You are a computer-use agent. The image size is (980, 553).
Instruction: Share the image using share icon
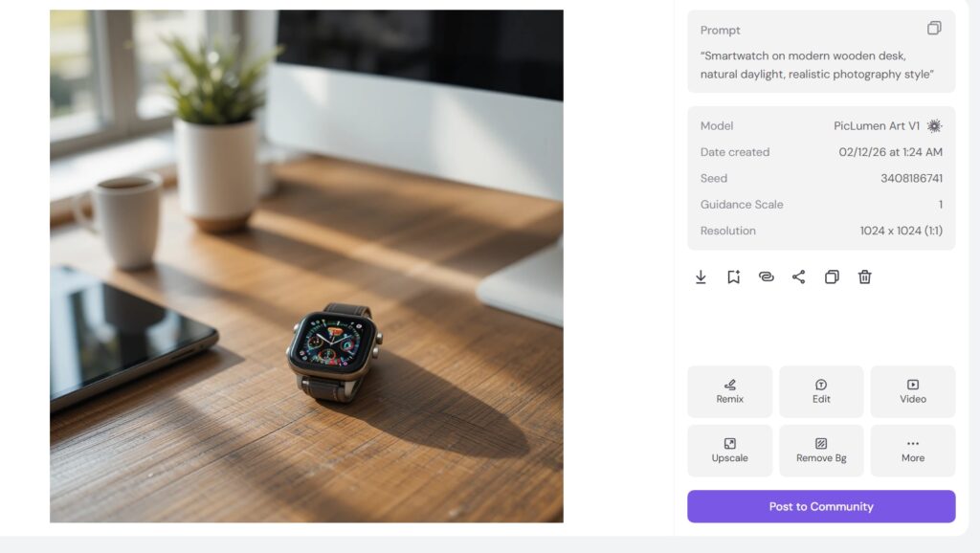click(x=799, y=276)
